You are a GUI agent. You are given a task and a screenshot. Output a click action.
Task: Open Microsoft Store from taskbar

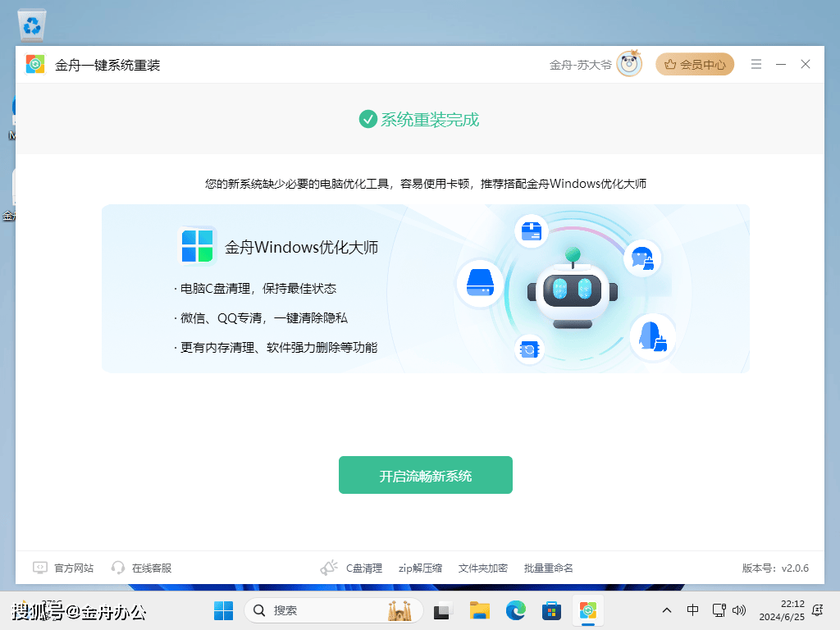pos(551,610)
